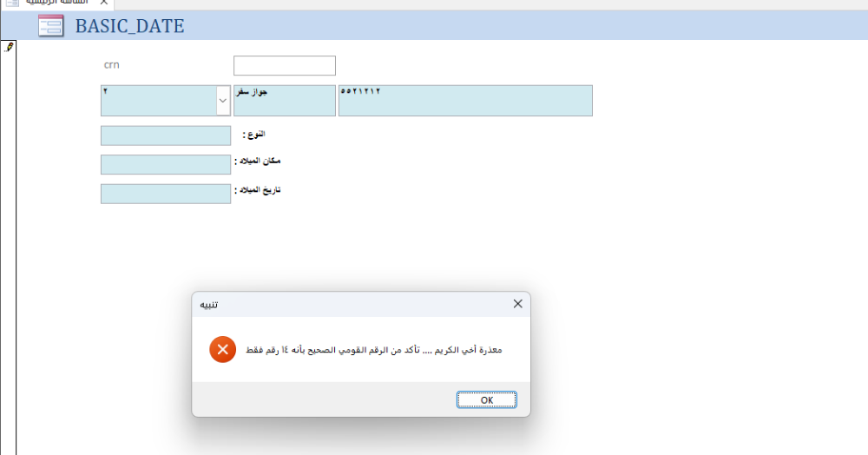Focus the النوع input field
Image resolution: width=868 pixels, height=455 pixels.
(166, 135)
